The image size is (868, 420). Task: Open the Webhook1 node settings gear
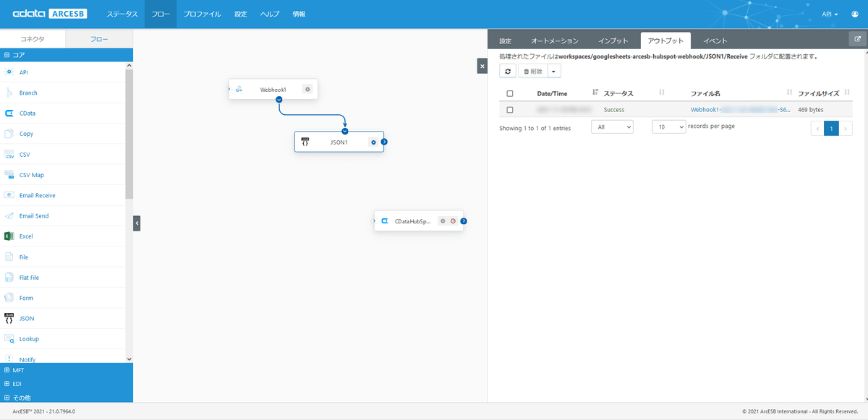coord(307,90)
